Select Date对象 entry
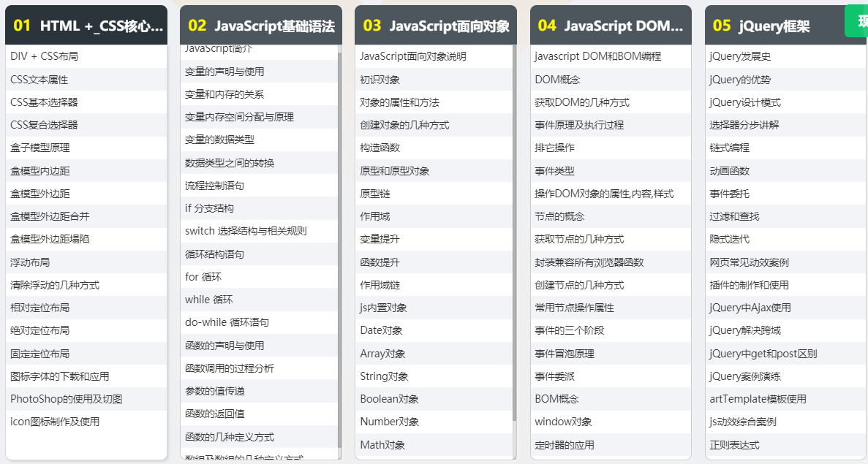The width and height of the screenshot is (868, 464). click(x=434, y=330)
